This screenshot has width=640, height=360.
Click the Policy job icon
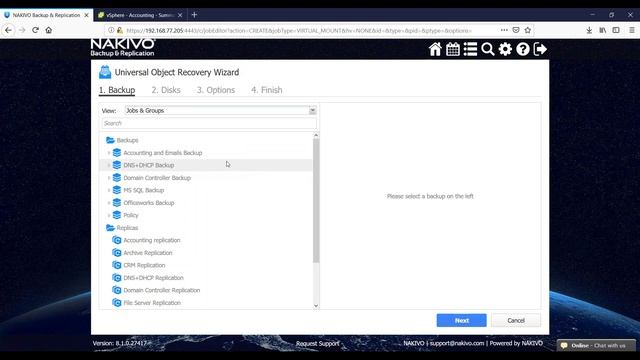point(117,215)
